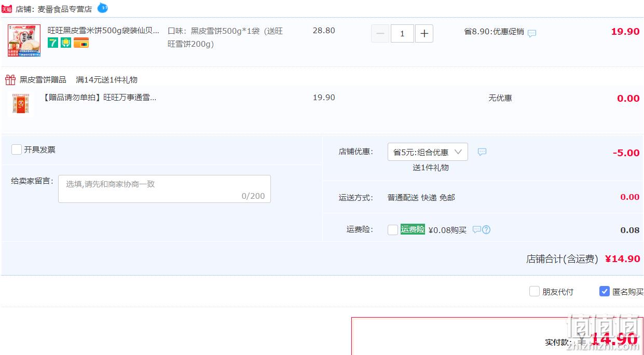Click the quantity input field showing 1

coord(402,34)
